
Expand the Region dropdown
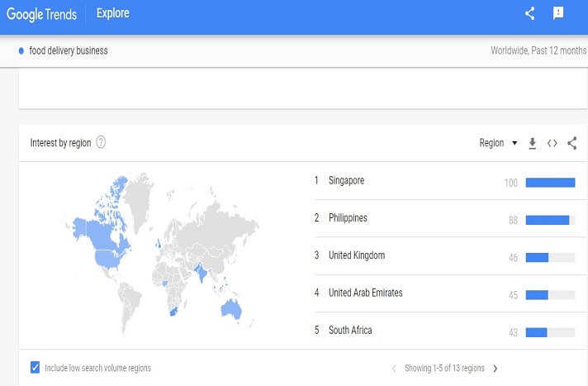(x=498, y=143)
